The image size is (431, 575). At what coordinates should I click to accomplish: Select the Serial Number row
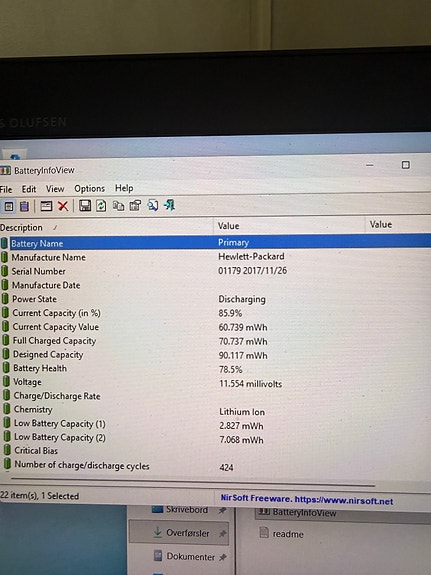pyautogui.click(x=216, y=271)
